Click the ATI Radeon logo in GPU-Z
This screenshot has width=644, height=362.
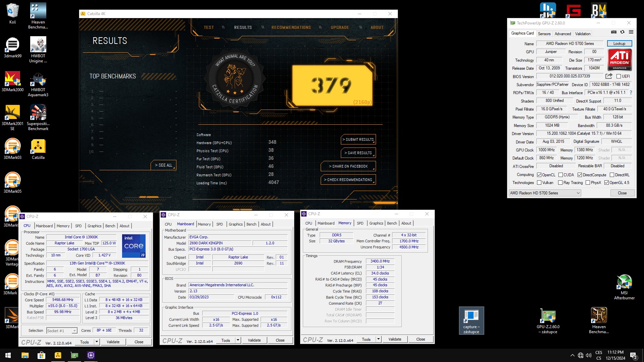[x=620, y=60]
